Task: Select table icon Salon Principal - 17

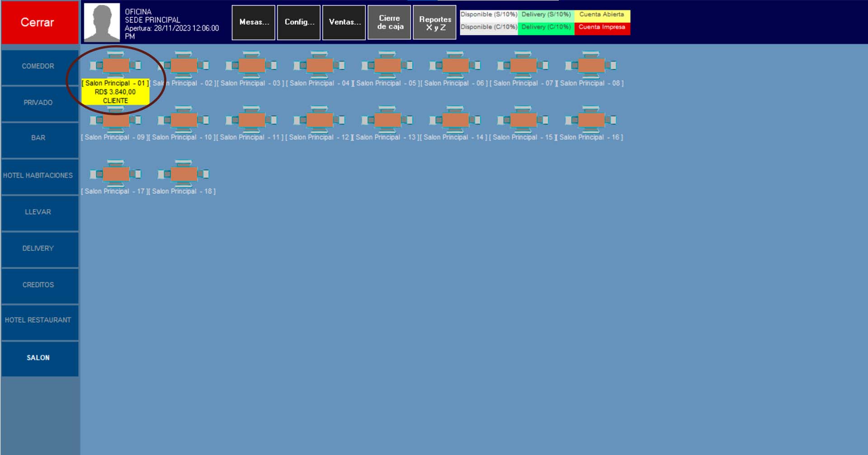Action: point(115,174)
